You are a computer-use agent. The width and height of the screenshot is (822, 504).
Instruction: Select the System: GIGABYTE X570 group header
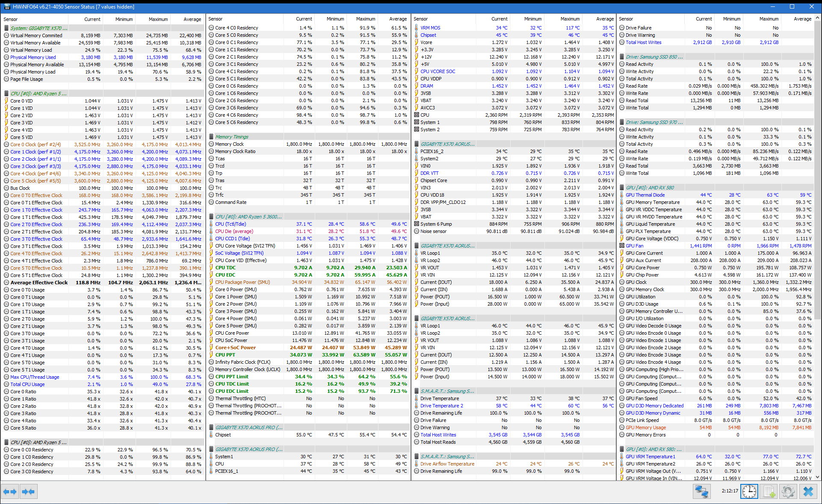(103, 28)
